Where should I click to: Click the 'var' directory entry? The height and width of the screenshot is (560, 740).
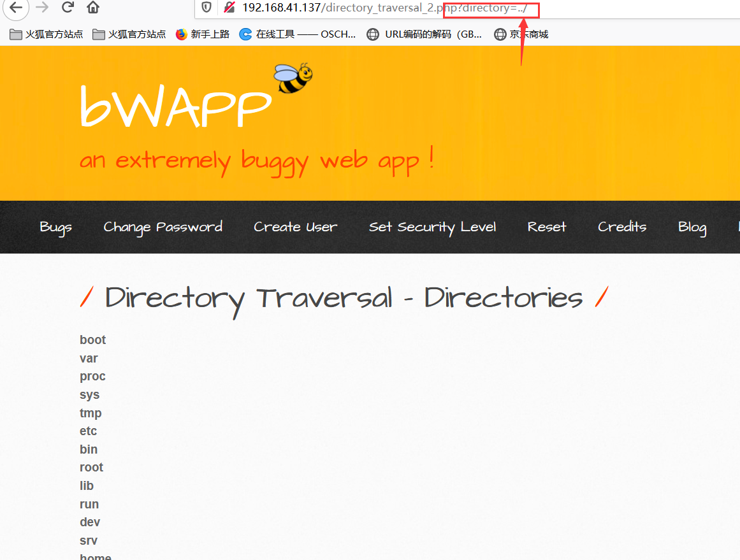point(89,358)
